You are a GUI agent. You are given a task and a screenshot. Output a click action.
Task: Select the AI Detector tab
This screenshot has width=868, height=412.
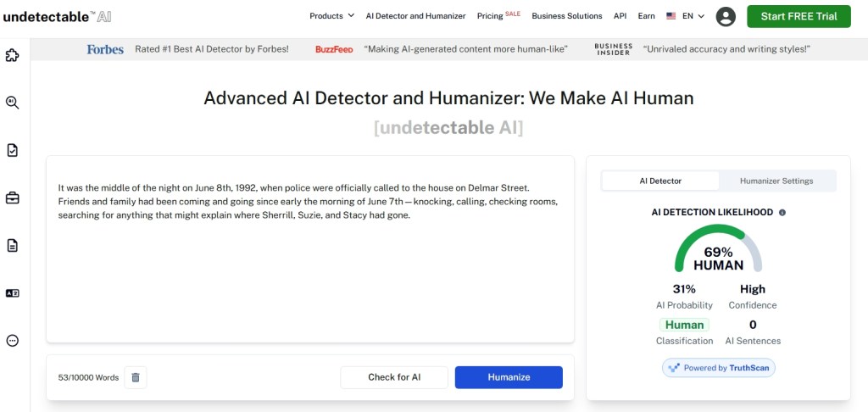tap(660, 181)
